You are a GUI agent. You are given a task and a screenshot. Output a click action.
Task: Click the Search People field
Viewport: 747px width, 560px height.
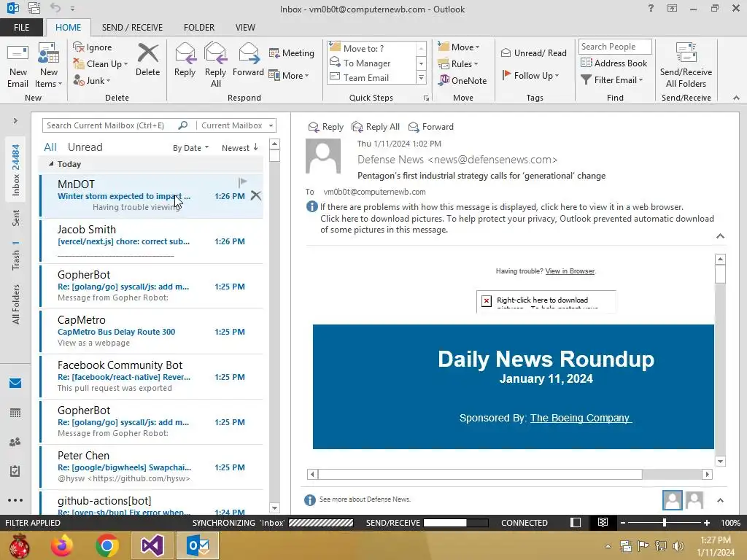(x=614, y=46)
